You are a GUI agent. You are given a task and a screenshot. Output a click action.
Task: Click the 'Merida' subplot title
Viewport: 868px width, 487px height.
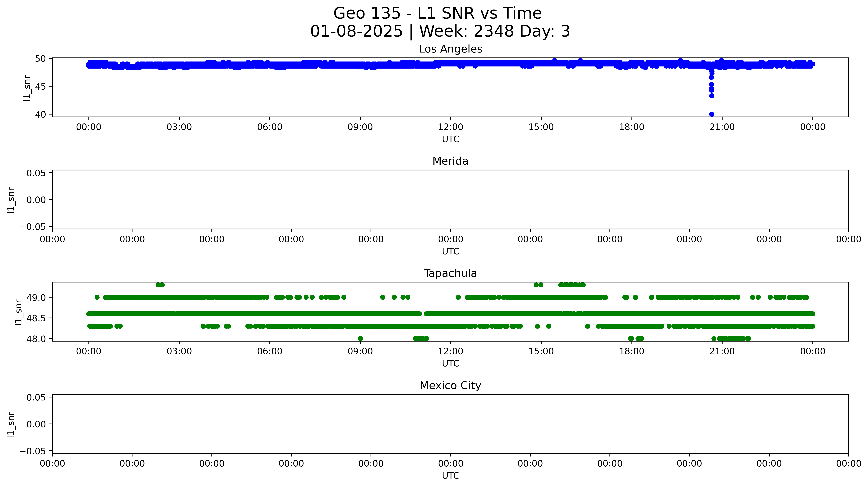450,161
